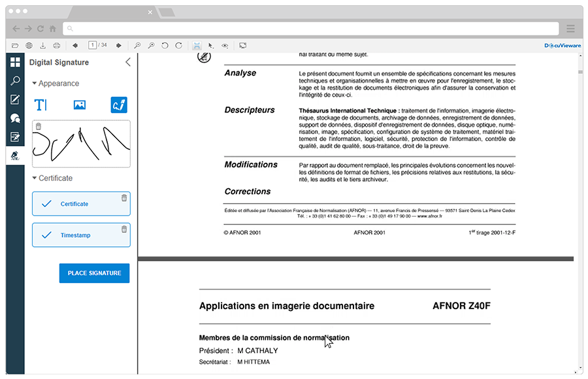Viewport: 588px width, 379px height.
Task: Rotate the page clockwise
Action: tap(177, 44)
